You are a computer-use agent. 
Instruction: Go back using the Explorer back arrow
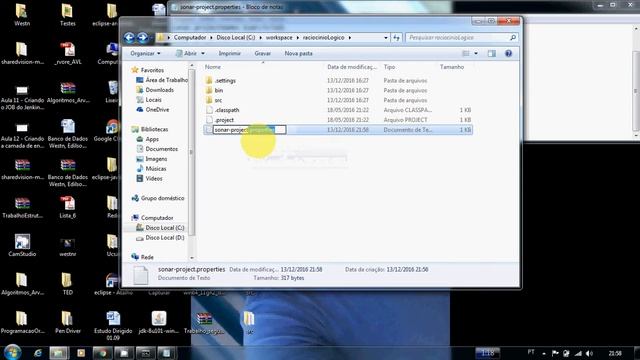click(129, 38)
